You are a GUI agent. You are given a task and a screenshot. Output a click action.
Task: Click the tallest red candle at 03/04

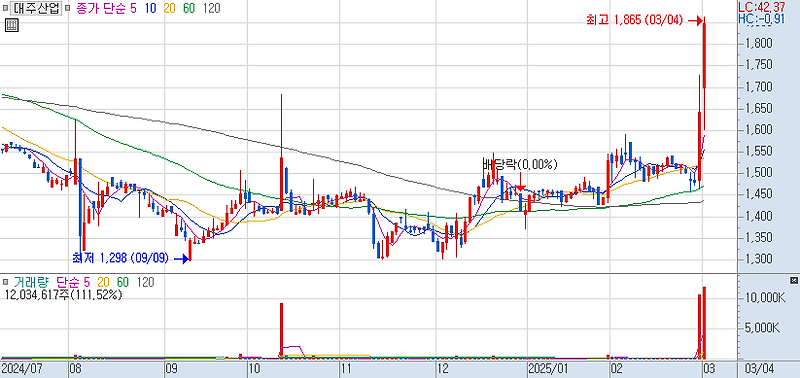tap(704, 55)
